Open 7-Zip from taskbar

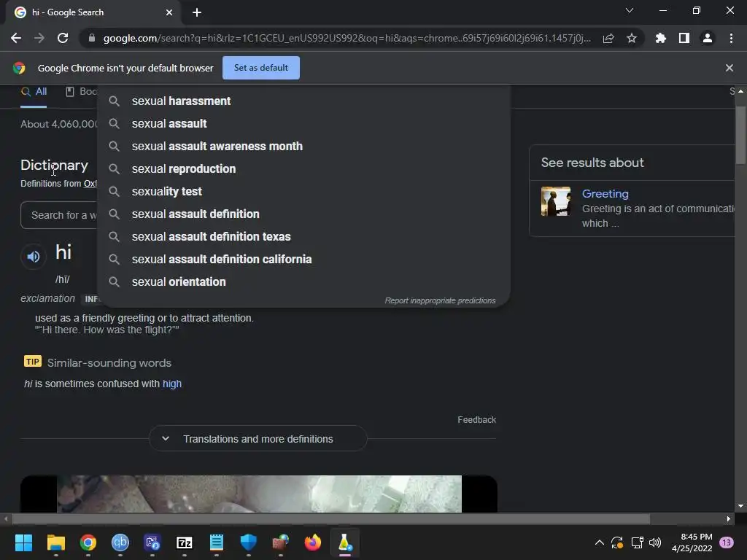click(185, 542)
